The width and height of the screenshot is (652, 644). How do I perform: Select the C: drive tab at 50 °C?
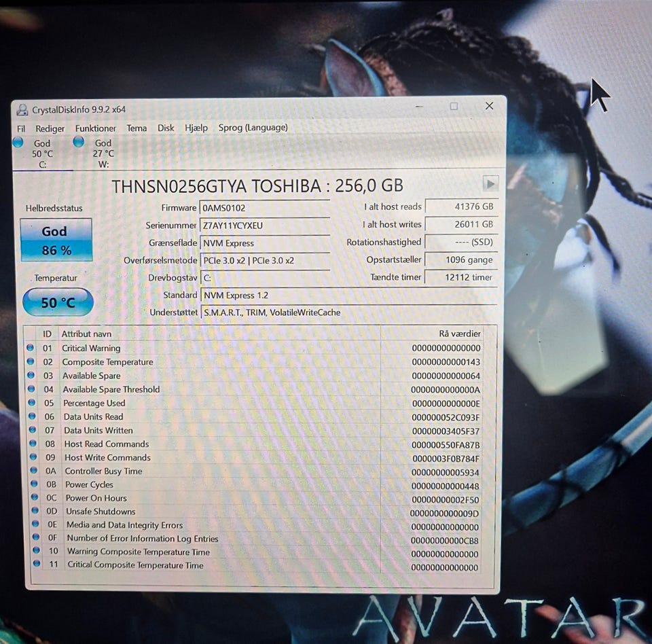tap(42, 154)
